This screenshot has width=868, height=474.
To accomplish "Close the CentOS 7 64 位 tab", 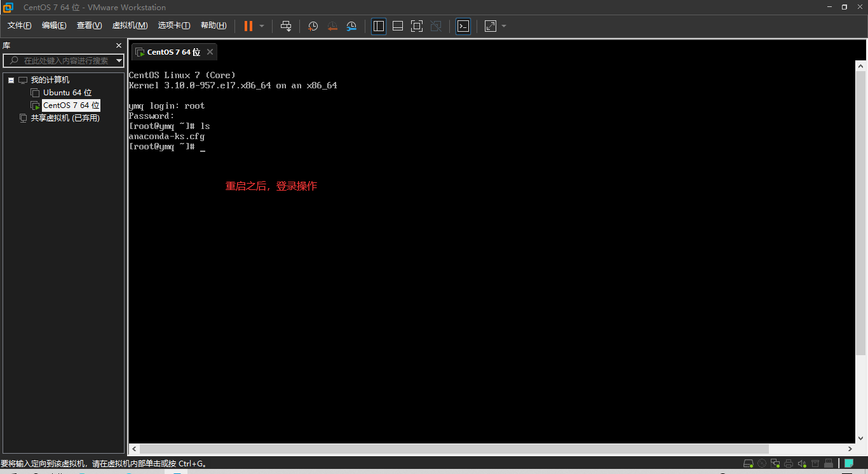I will [210, 52].
